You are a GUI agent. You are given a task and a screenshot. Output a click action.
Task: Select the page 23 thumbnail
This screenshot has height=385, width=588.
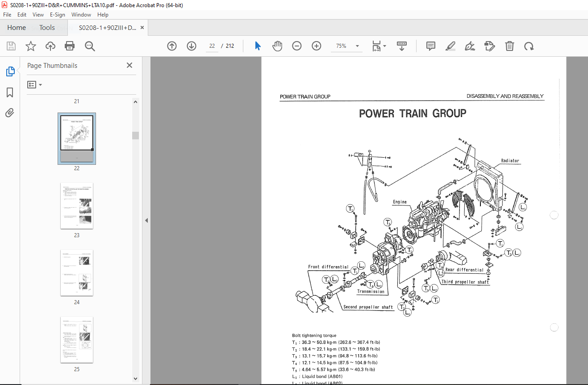(77, 205)
